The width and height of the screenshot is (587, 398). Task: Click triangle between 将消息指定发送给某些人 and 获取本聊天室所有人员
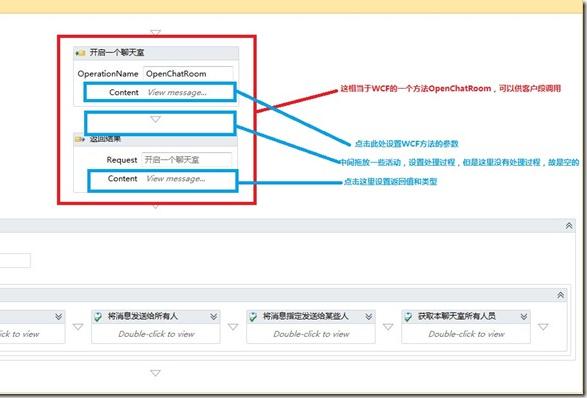[x=388, y=327]
